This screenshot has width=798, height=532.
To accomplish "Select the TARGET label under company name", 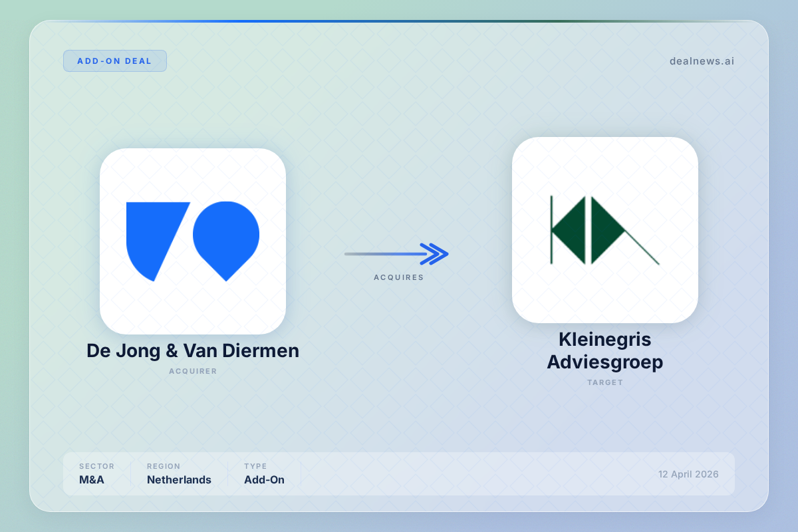I will (604, 382).
